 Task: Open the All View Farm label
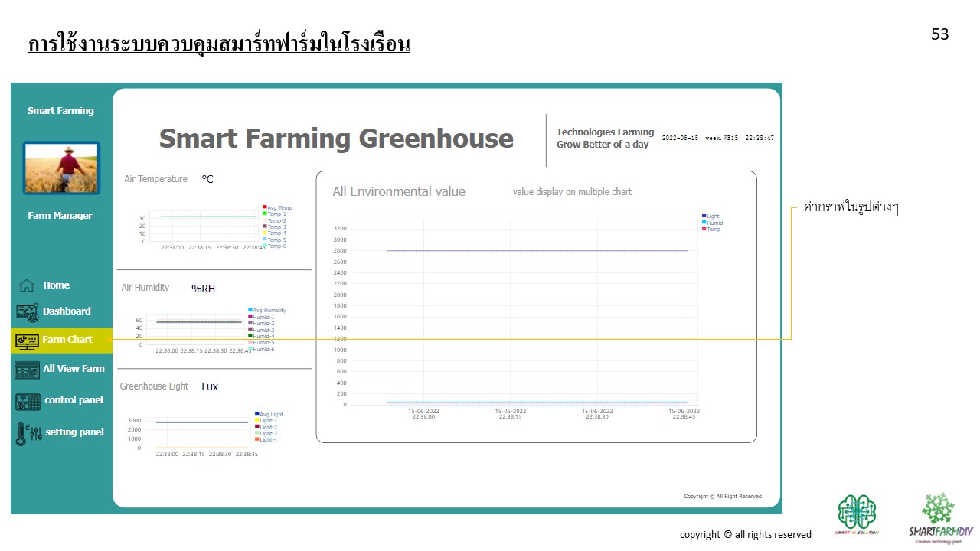click(73, 369)
